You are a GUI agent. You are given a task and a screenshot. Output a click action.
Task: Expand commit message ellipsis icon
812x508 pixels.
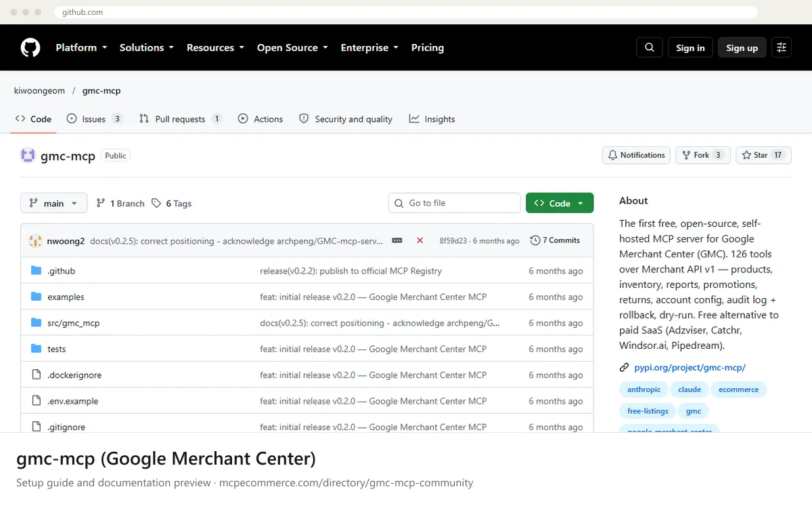397,240
